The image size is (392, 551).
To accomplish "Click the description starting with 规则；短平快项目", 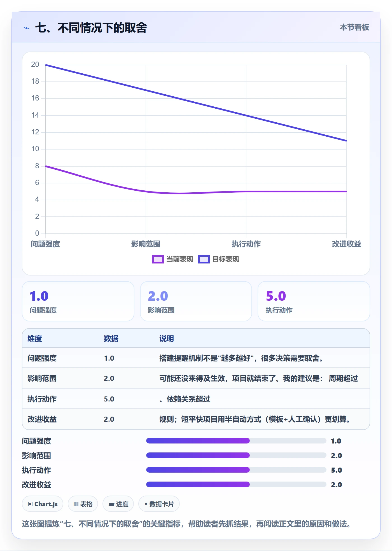I will pyautogui.click(x=255, y=419).
